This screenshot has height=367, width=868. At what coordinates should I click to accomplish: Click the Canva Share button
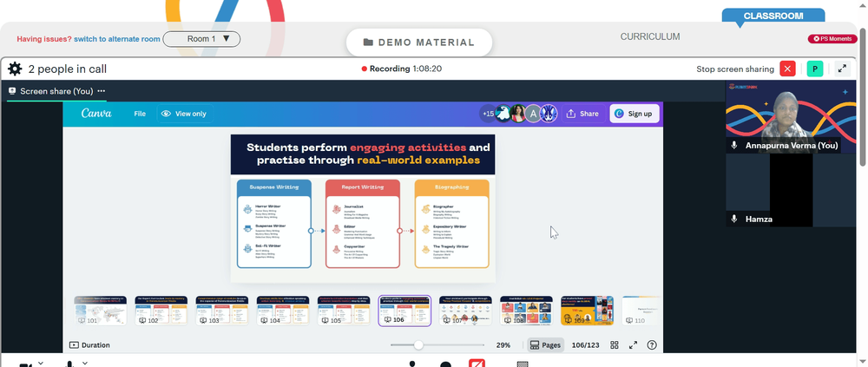(583, 114)
